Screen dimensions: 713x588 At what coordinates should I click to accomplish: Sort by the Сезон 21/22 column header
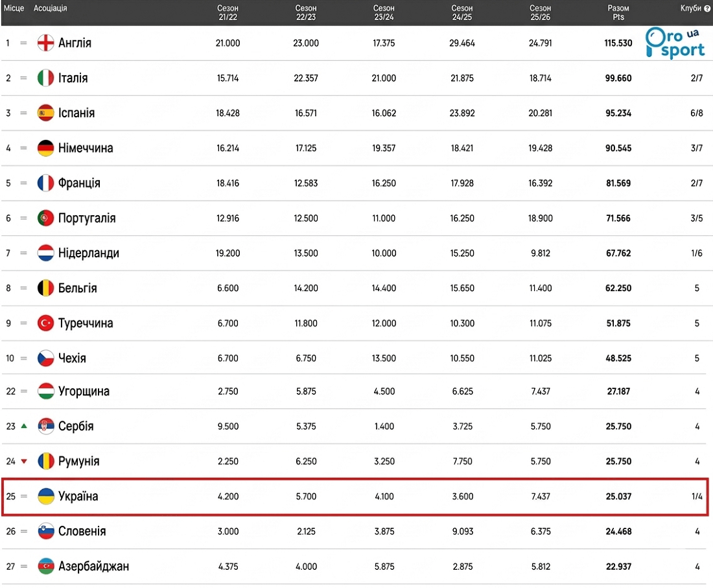click(x=228, y=12)
